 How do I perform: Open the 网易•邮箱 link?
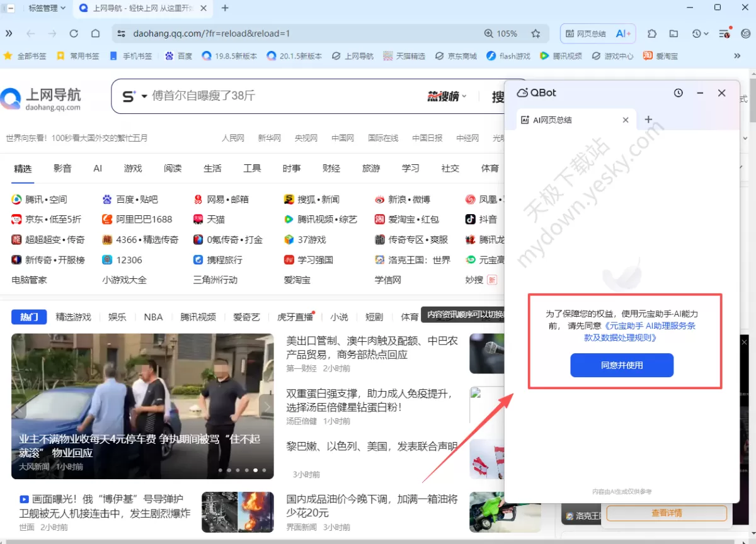coord(220,199)
